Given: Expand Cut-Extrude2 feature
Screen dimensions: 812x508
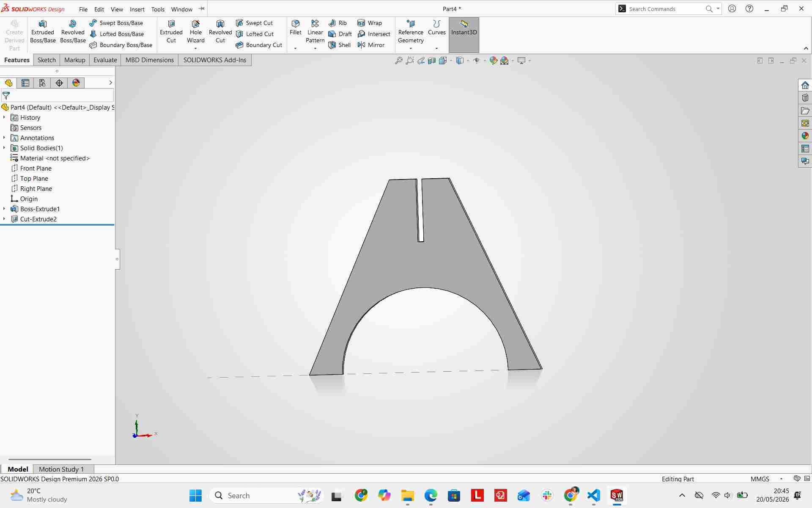Looking at the screenshot, I should click(4, 219).
